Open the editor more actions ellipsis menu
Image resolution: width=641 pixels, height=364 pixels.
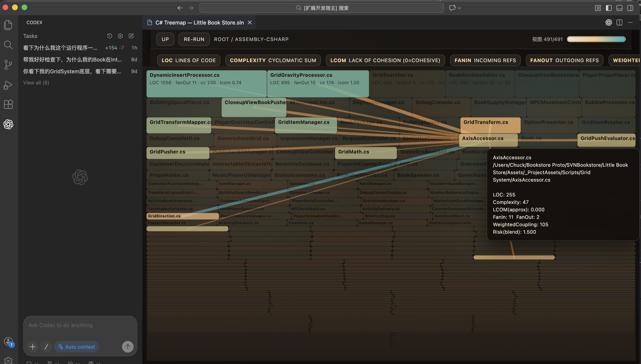click(630, 23)
